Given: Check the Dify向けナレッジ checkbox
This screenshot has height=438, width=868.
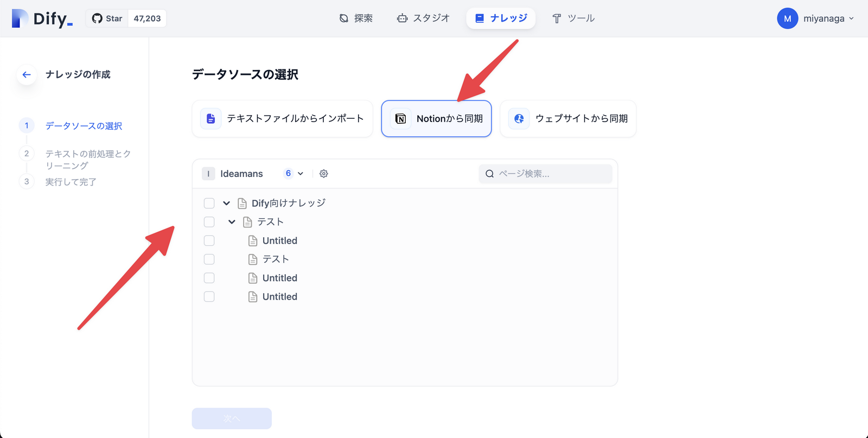Looking at the screenshot, I should click(209, 203).
